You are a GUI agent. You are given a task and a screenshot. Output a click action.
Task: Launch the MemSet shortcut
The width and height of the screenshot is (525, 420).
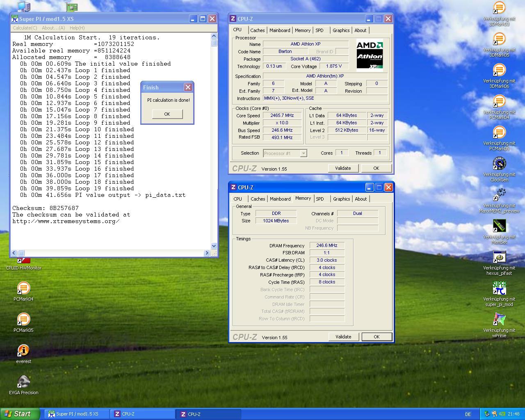[x=499, y=232]
